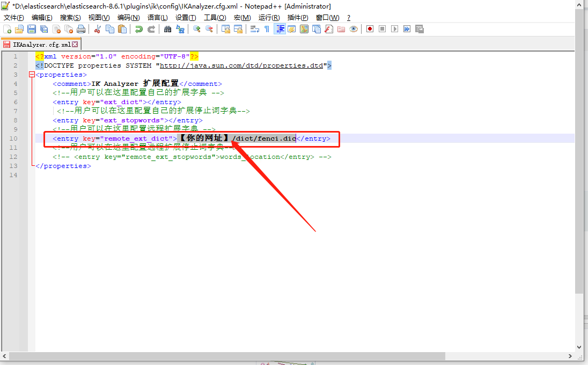588x365 pixels.
Task: Close the IKAnalyzer.cfg.xml tab
Action: 75,44
